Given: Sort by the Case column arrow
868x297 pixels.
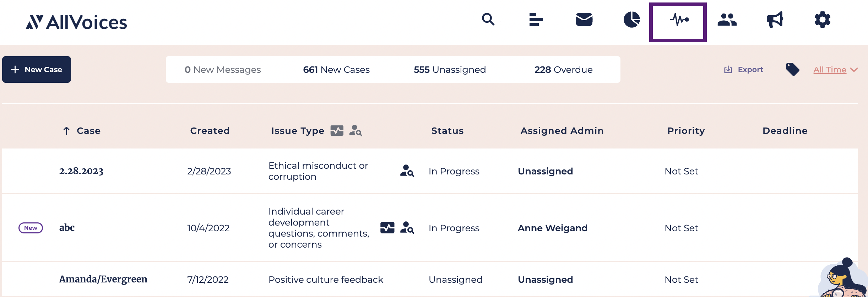Looking at the screenshot, I should tap(66, 131).
